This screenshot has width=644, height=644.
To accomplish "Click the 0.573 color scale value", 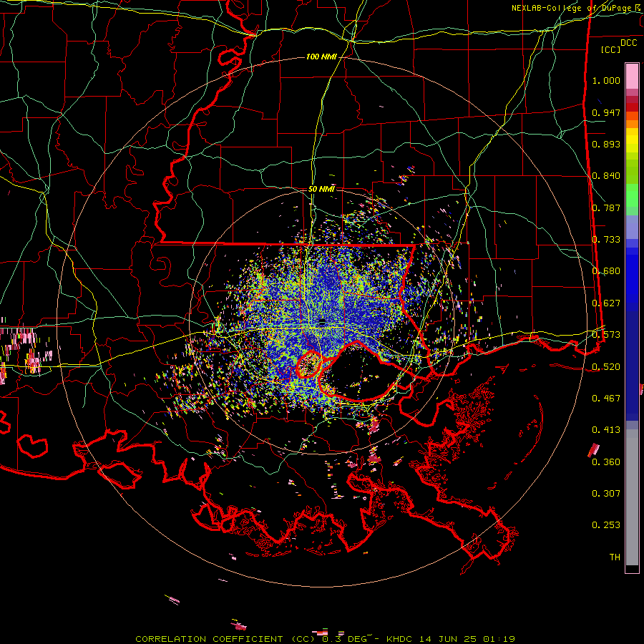I will 606,335.
